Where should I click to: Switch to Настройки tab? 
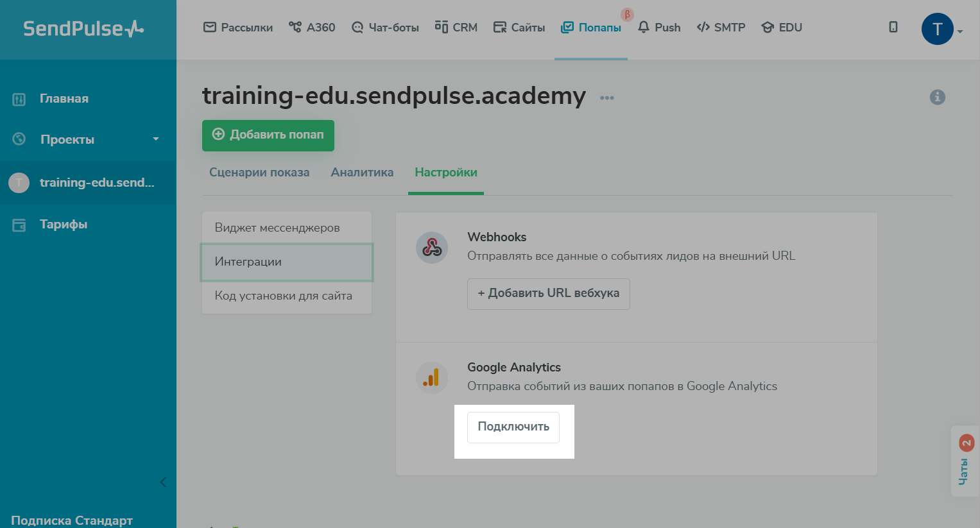click(x=446, y=173)
